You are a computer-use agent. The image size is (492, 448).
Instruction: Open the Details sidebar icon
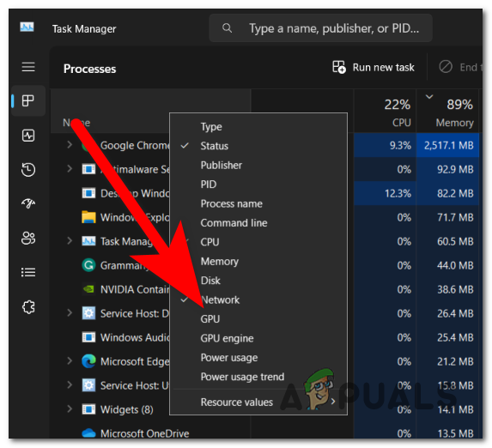[x=28, y=272]
